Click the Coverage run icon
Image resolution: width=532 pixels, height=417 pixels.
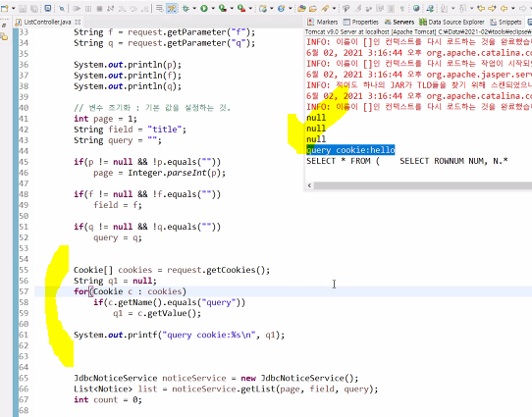[x=223, y=9]
